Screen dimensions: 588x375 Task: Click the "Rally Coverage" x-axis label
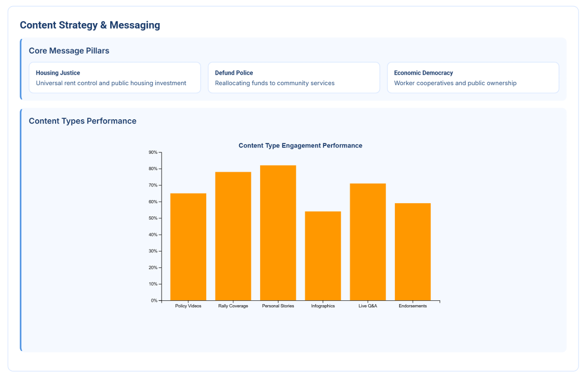coord(233,306)
